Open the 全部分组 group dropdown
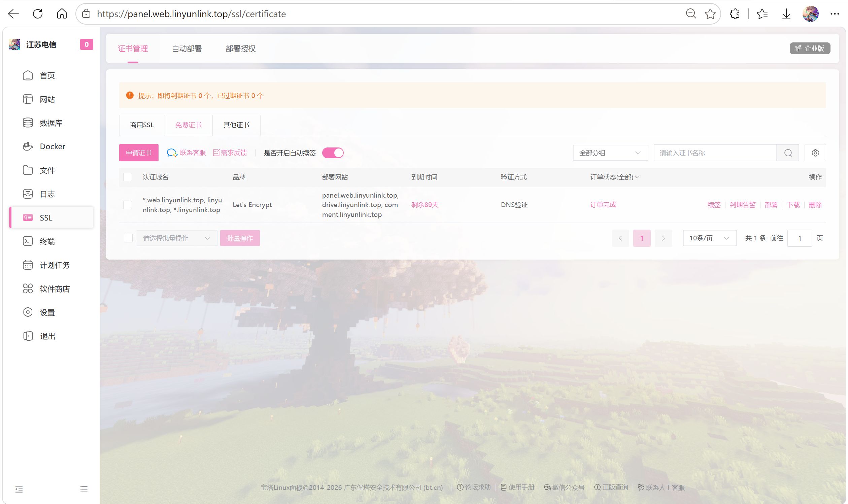This screenshot has width=848, height=504. coord(610,153)
